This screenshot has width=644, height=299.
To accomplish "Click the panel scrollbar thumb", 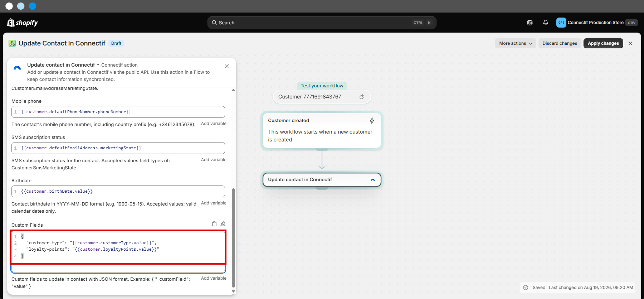I will point(234,238).
